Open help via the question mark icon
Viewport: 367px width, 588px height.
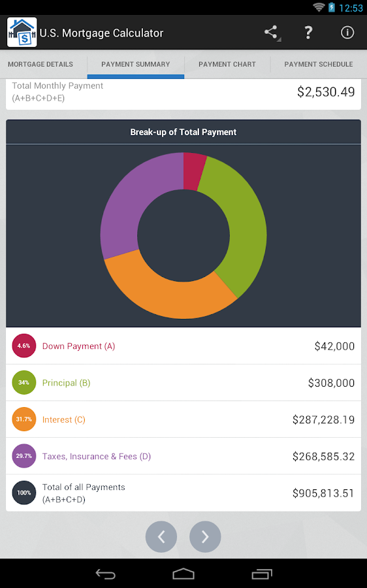[308, 33]
